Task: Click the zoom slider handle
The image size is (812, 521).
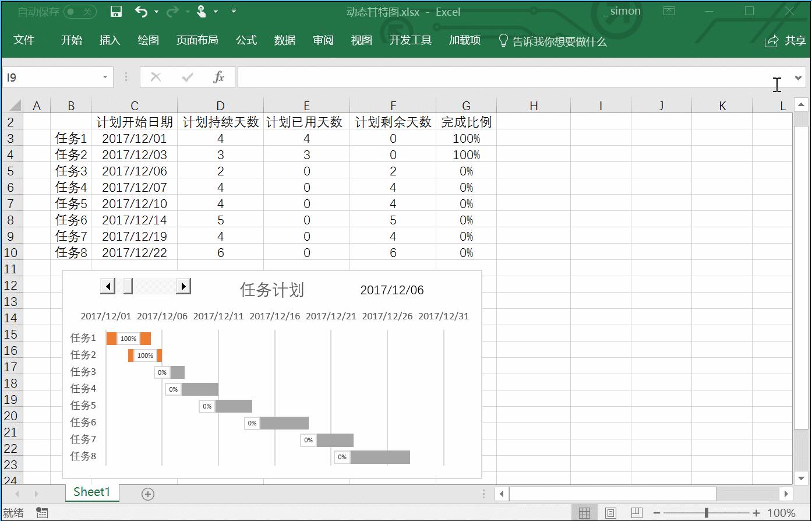Action: click(707, 513)
